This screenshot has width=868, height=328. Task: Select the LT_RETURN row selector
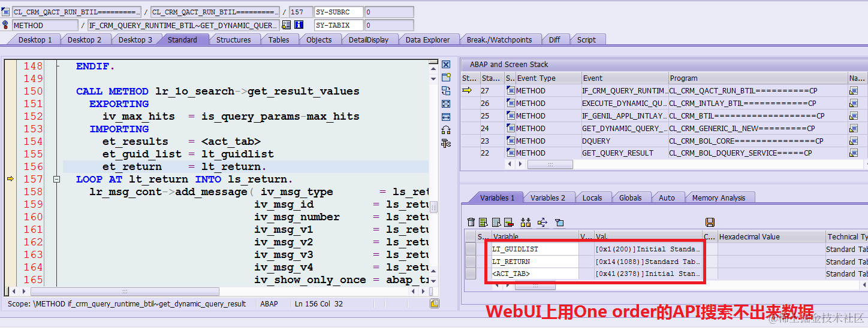pyautogui.click(x=471, y=262)
